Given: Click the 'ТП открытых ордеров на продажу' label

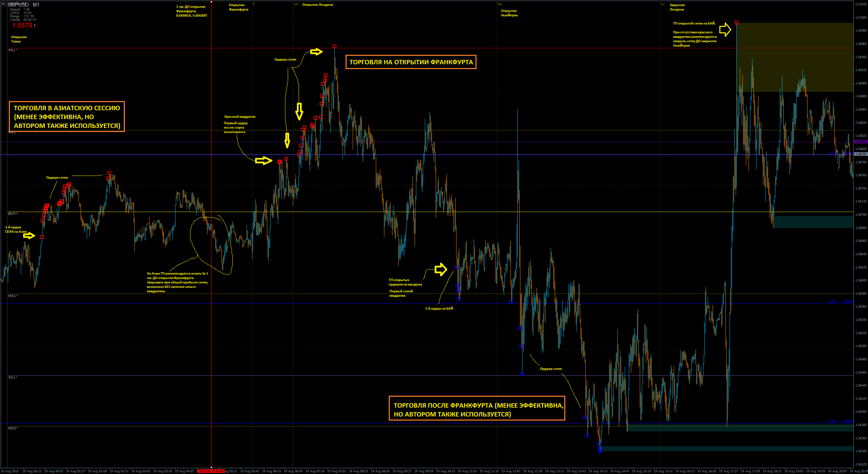Looking at the screenshot, I should tap(405, 282).
